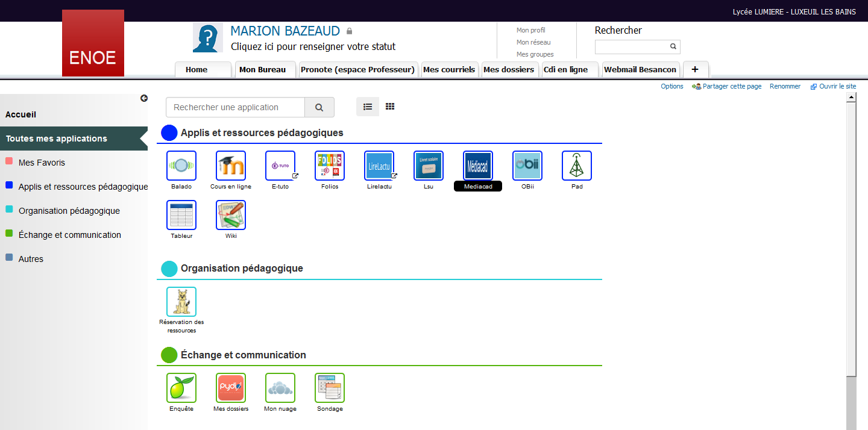Launch the Pad application
Image resolution: width=868 pixels, height=430 pixels.
(577, 166)
